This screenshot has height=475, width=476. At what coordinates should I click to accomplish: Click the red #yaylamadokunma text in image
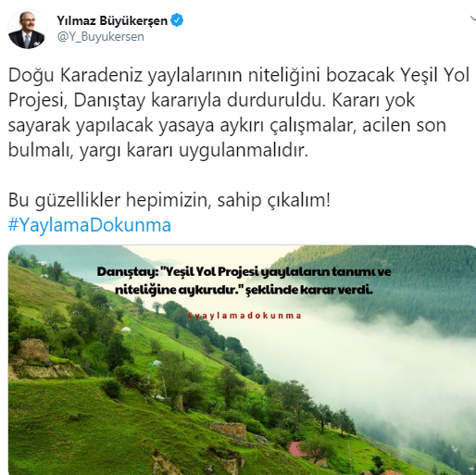[244, 316]
